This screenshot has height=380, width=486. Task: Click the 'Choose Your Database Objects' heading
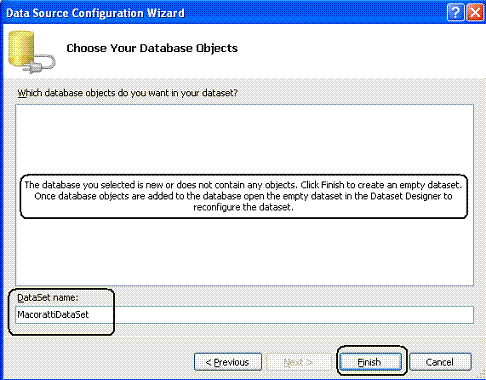[x=152, y=48]
